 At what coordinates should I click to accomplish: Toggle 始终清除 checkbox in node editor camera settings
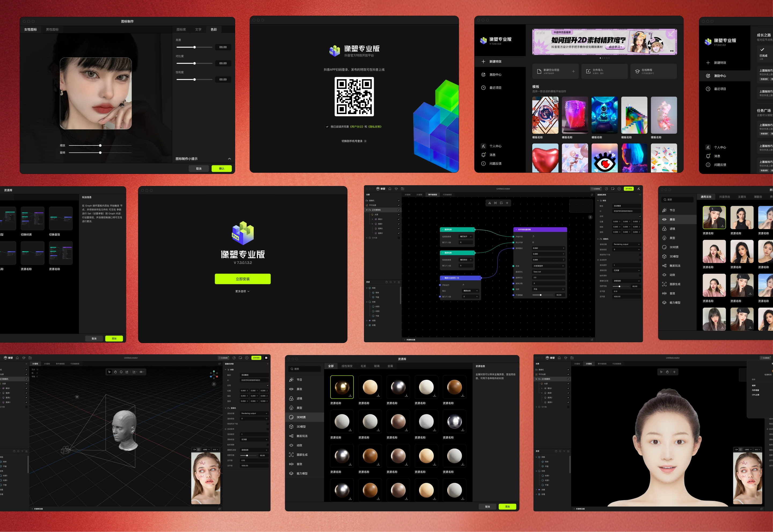640,276
